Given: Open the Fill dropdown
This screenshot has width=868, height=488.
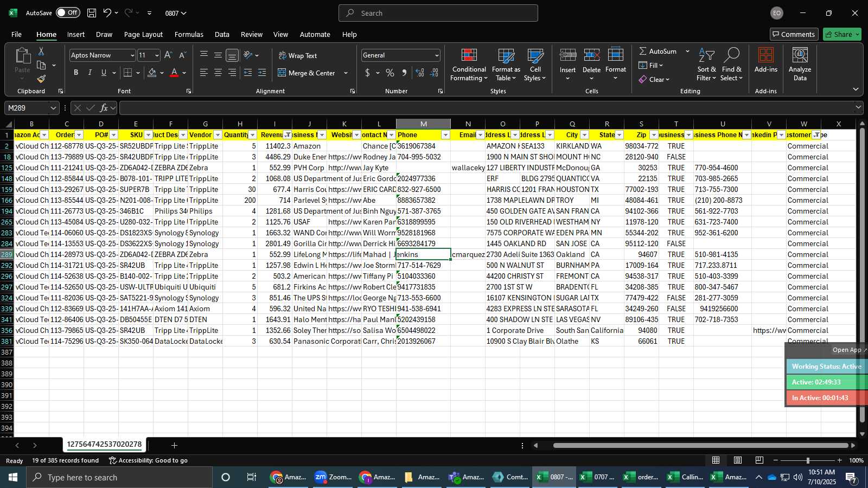Looking at the screenshot, I should click(651, 65).
